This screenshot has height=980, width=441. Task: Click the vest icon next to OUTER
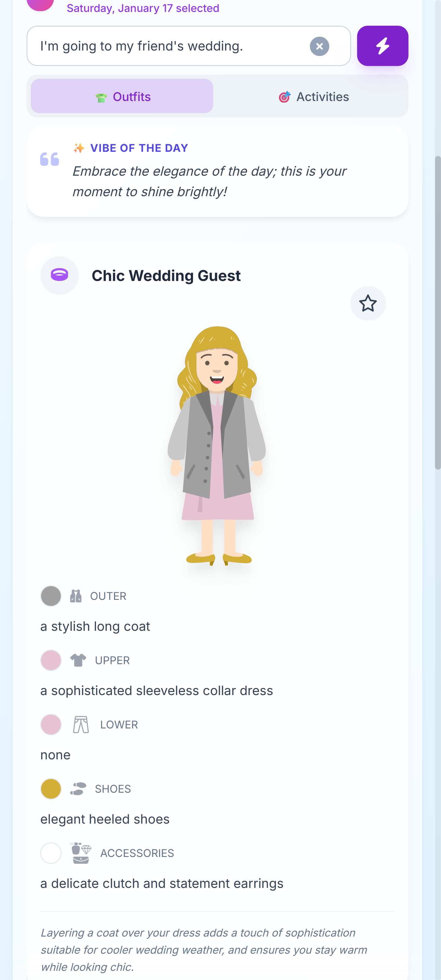pyautogui.click(x=76, y=596)
